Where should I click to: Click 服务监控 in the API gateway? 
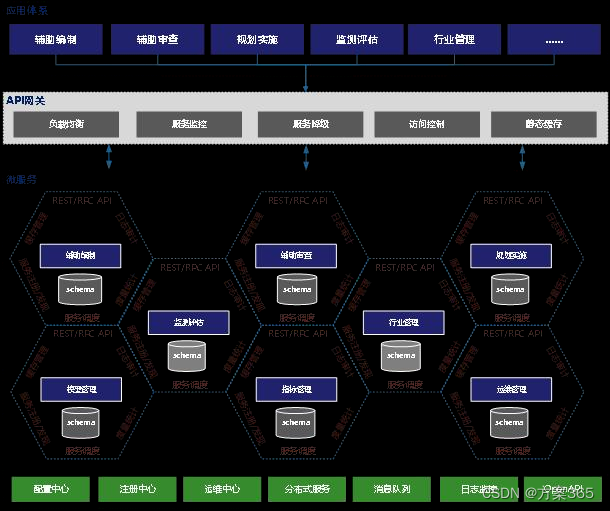(189, 124)
